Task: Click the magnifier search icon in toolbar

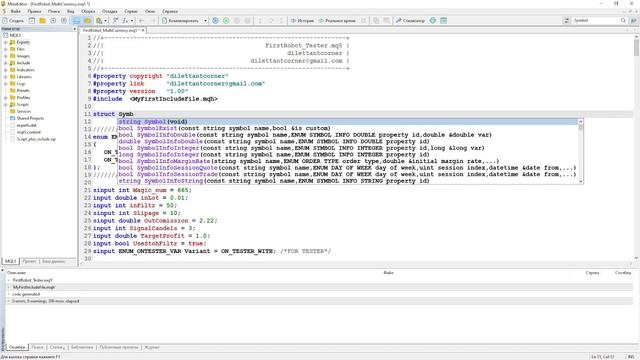Action: 623,20
